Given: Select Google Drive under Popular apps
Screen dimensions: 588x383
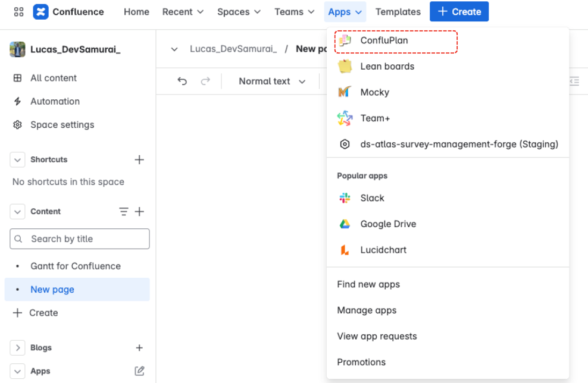Looking at the screenshot, I should click(448, 224).
